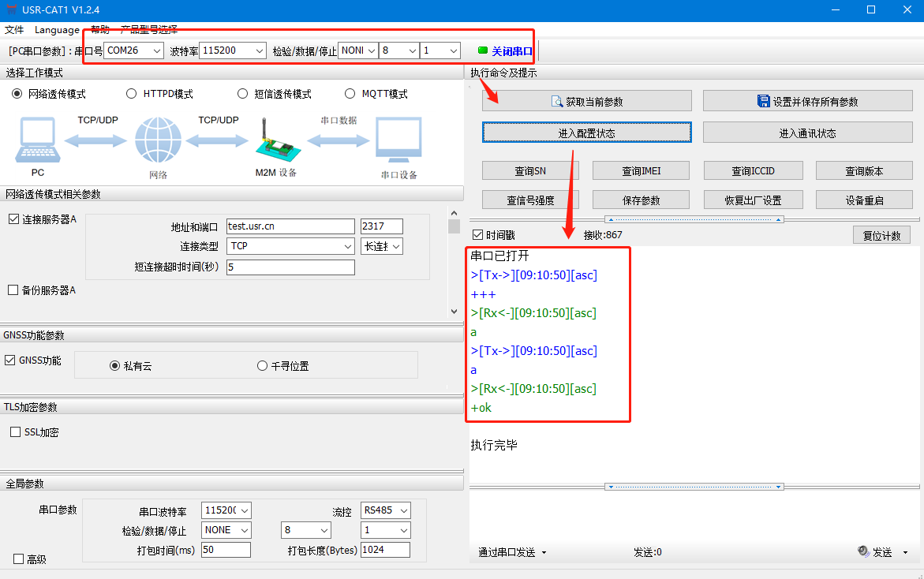
Task: Click the horizontal splitter bar above 时间戳
Action: click(694, 219)
